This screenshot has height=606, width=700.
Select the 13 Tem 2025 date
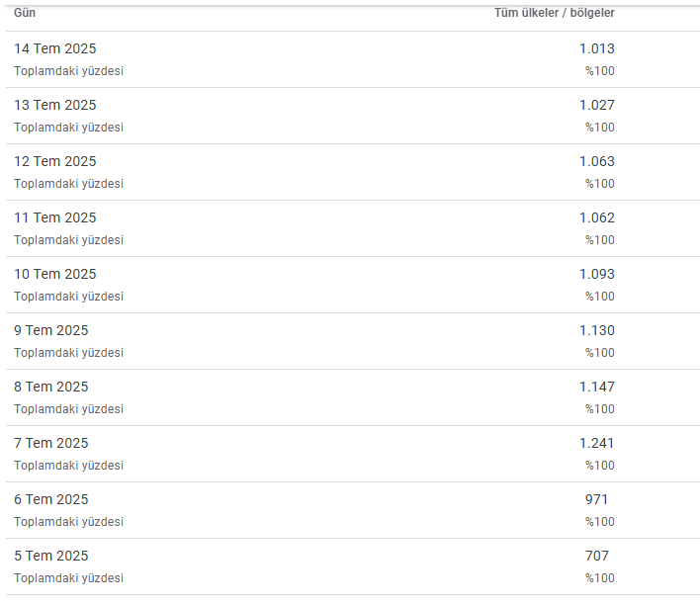tap(55, 105)
